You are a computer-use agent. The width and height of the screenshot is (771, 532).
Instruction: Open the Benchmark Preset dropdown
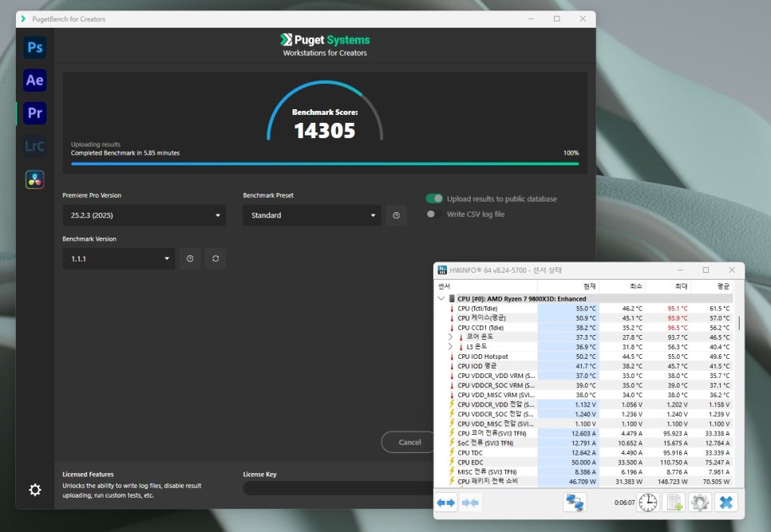coord(312,215)
